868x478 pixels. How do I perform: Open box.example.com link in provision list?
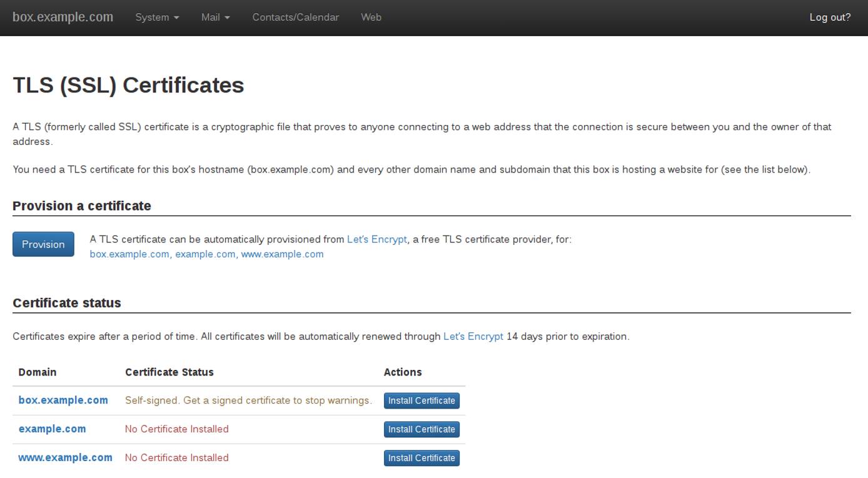click(129, 254)
